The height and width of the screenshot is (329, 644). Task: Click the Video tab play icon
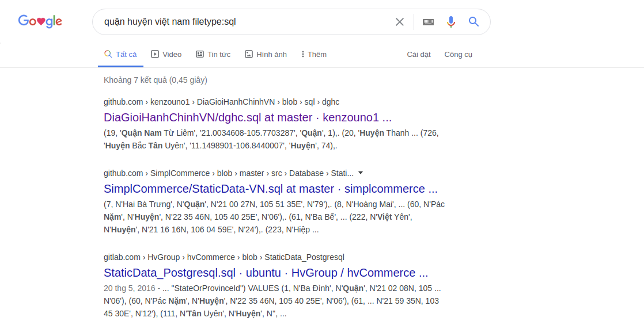(155, 54)
